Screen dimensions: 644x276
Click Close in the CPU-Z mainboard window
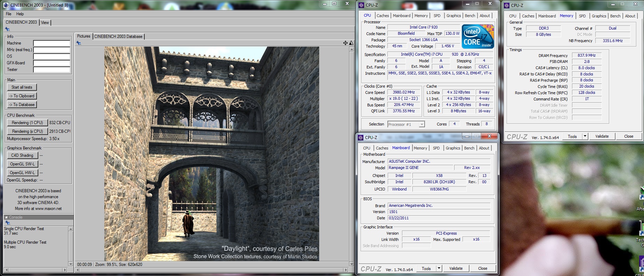pos(483,268)
